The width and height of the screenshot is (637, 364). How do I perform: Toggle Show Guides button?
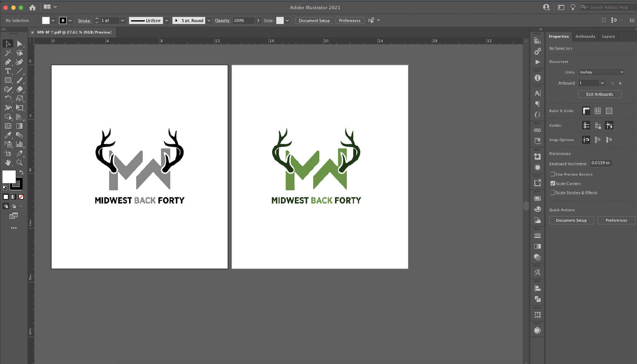click(586, 125)
